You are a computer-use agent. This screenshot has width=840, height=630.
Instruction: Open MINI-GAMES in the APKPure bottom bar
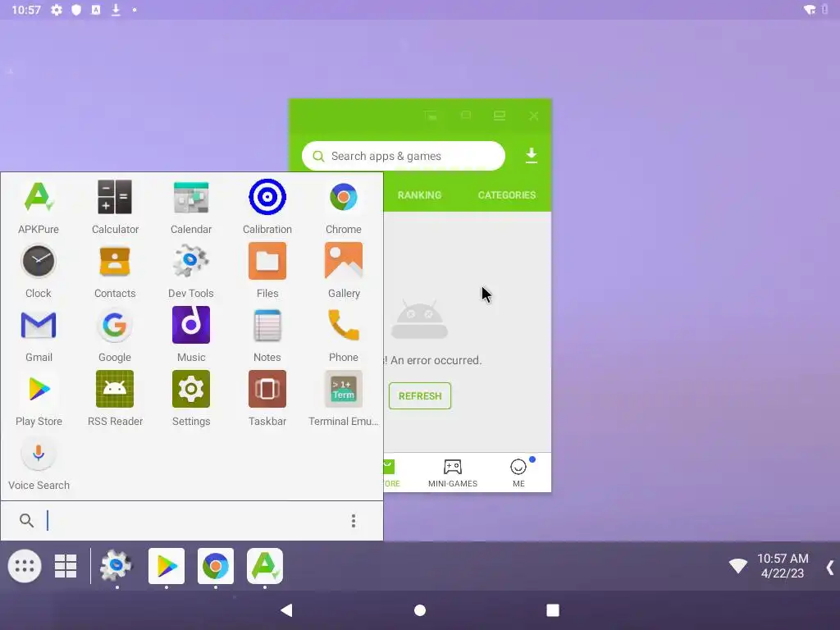(x=453, y=472)
